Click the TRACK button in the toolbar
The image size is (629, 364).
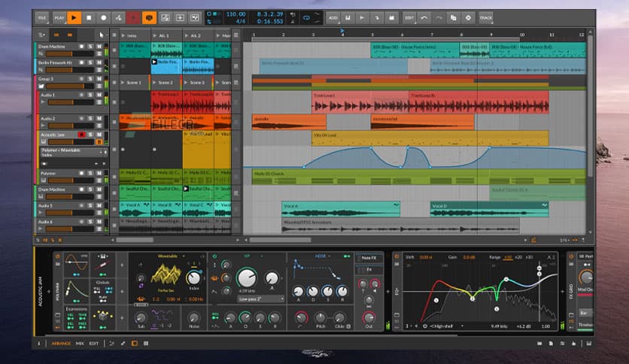click(486, 17)
